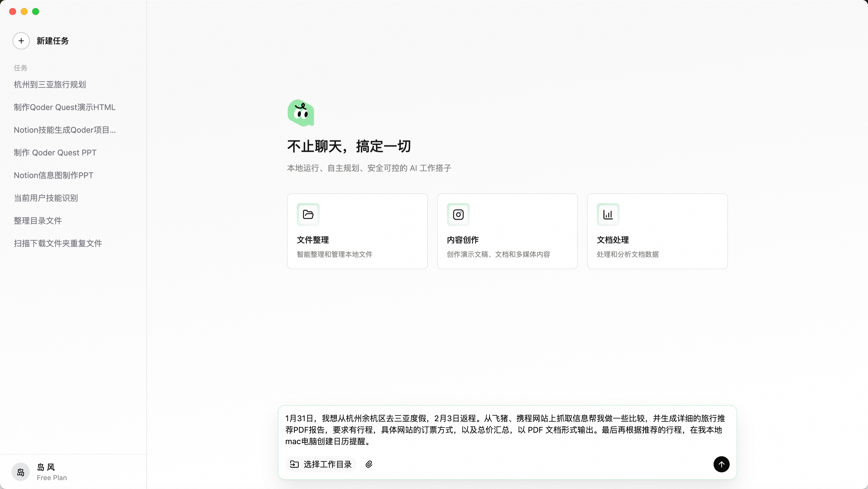868x489 pixels.
Task: Open task 当前用户技能识别
Action: coord(46,198)
